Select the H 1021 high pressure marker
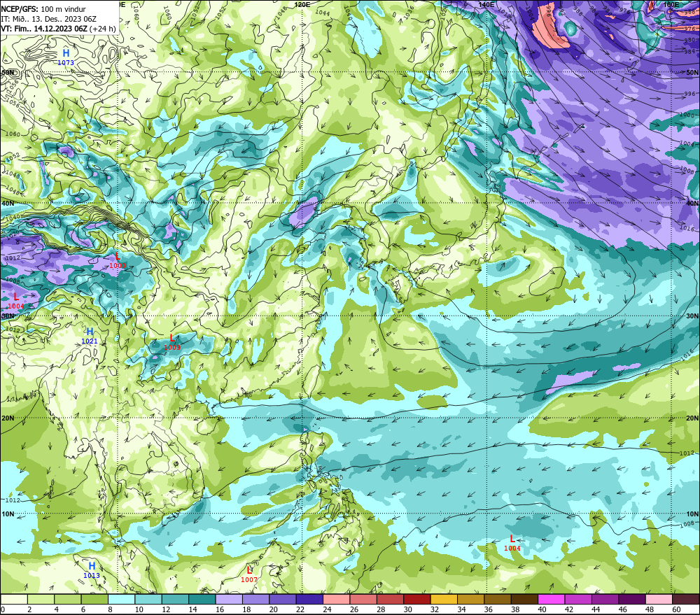The image size is (700, 615). pos(90,336)
